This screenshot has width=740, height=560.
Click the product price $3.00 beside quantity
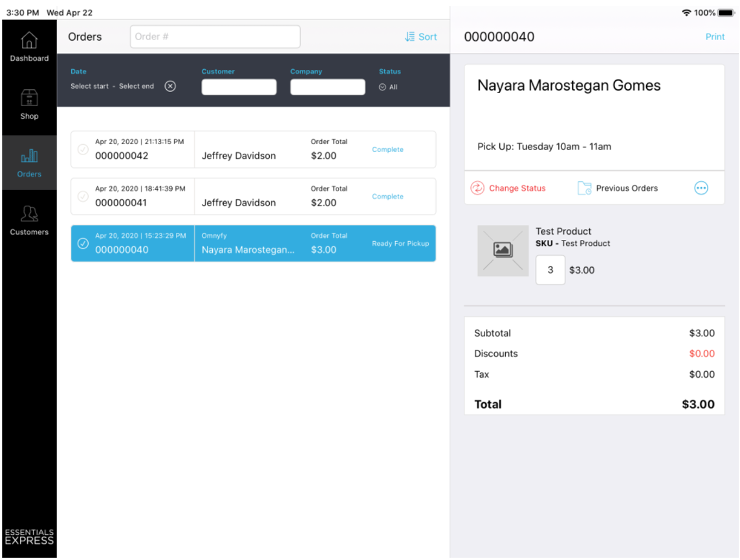[582, 270]
